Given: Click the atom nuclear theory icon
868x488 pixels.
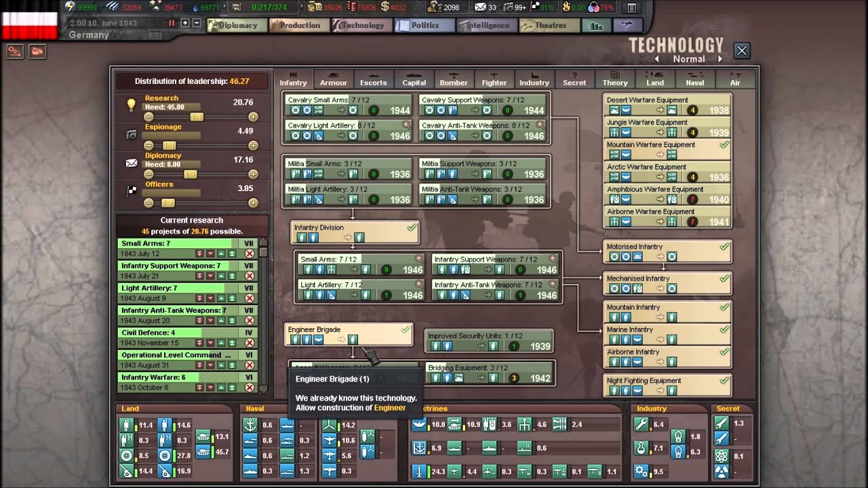Looking at the screenshot, I should [x=722, y=456].
